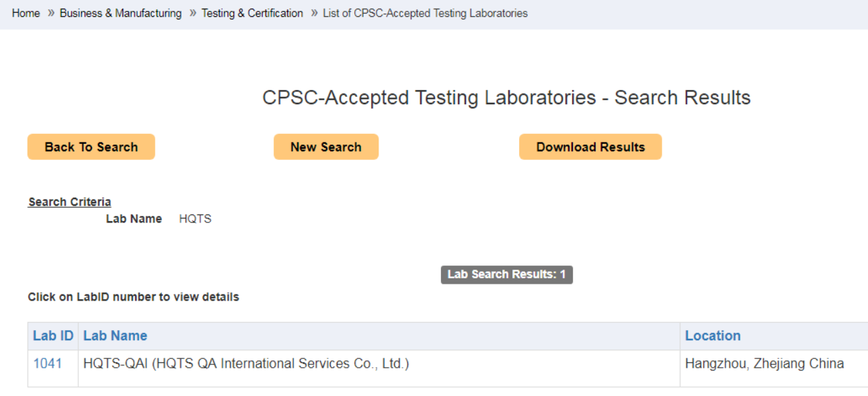The image size is (868, 396).
Task: Click the underlined Search Criteria heading
Action: [70, 202]
